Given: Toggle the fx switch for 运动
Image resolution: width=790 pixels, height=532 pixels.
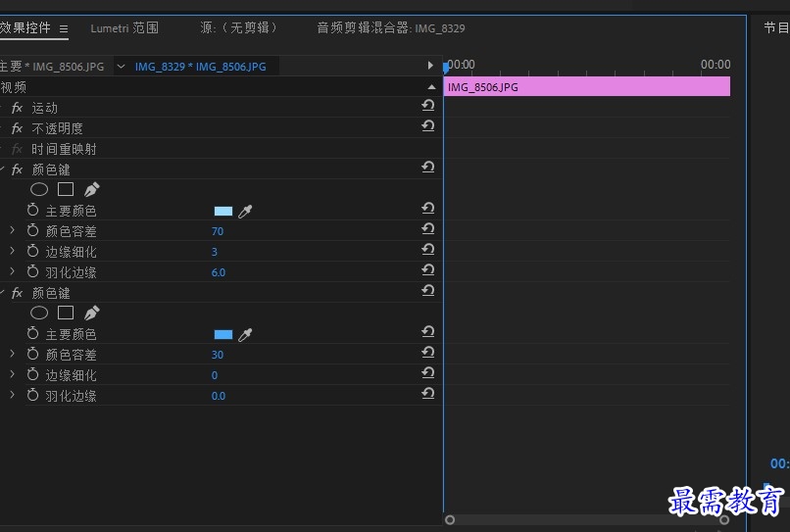Looking at the screenshot, I should point(17,108).
